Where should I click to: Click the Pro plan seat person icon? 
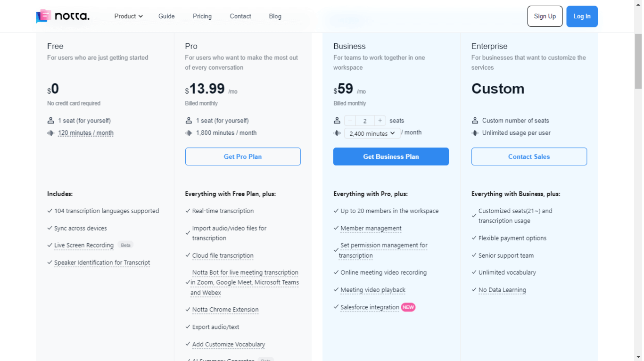(189, 120)
